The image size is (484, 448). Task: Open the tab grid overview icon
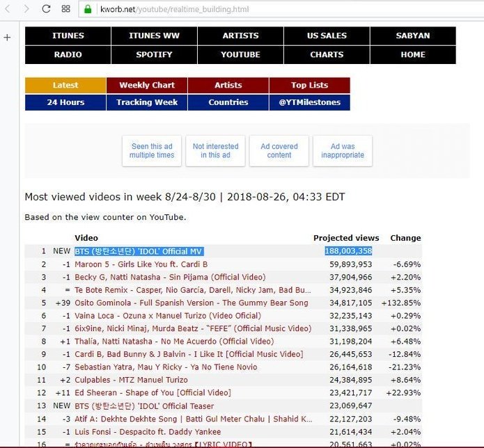click(x=65, y=9)
